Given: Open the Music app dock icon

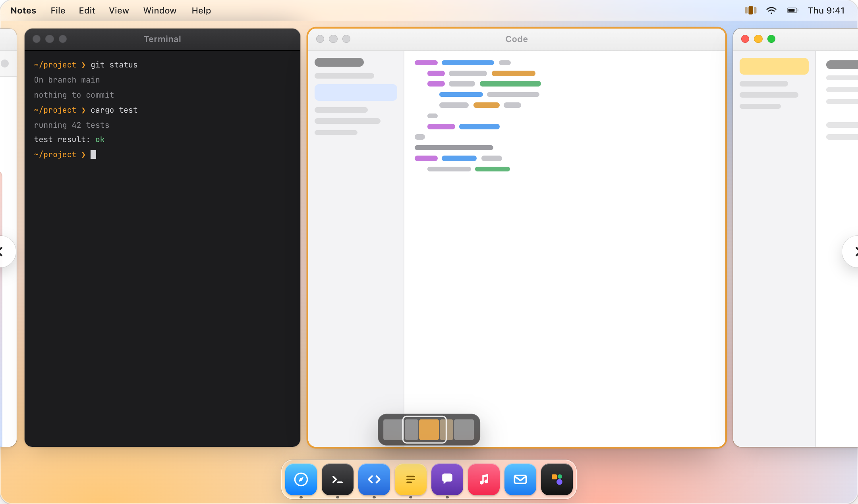Looking at the screenshot, I should pyautogui.click(x=483, y=479).
